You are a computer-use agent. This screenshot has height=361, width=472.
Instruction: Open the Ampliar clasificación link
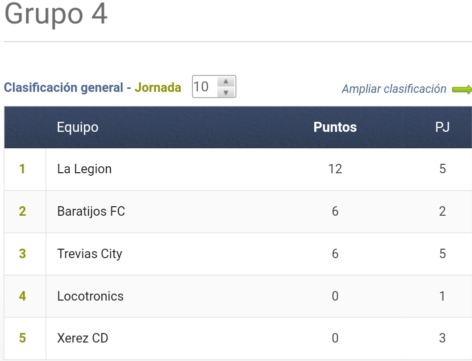pyautogui.click(x=394, y=89)
